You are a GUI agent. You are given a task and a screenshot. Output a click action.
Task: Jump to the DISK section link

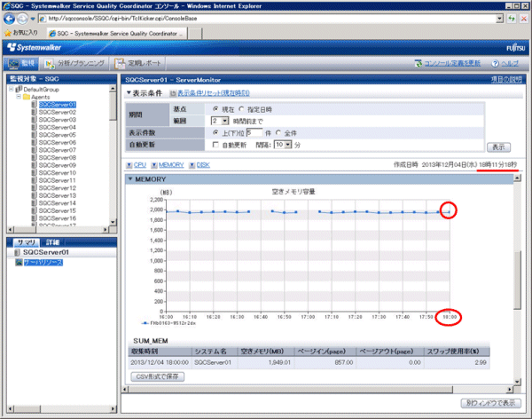tap(203, 165)
